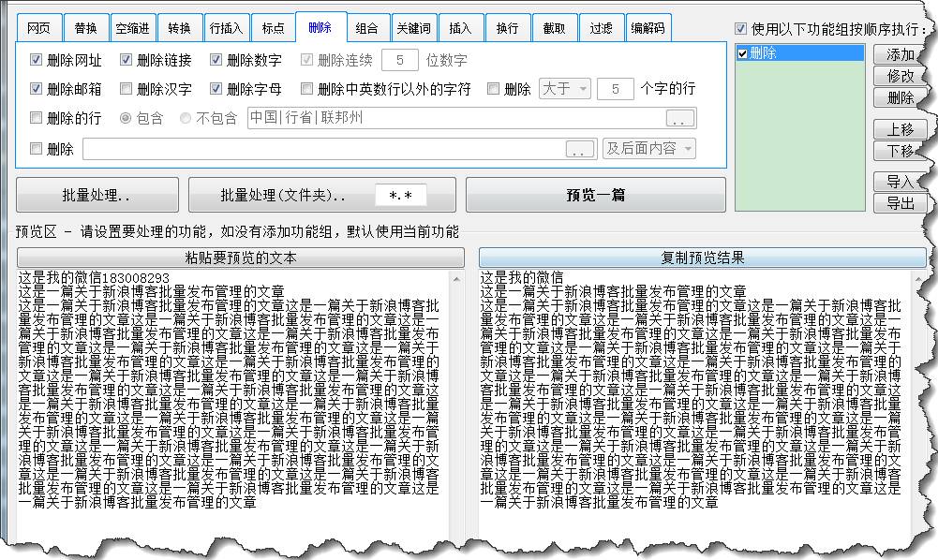Enable the 删除汉字 checkbox
938x560 pixels.
[x=126, y=87]
